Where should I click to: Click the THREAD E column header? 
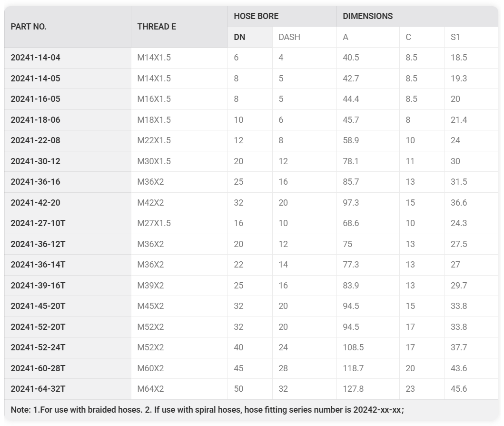[157, 27]
